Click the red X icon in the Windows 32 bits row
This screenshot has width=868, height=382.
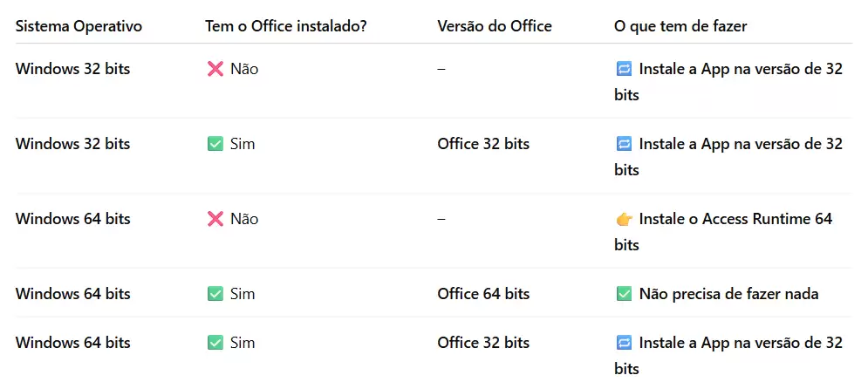point(215,69)
